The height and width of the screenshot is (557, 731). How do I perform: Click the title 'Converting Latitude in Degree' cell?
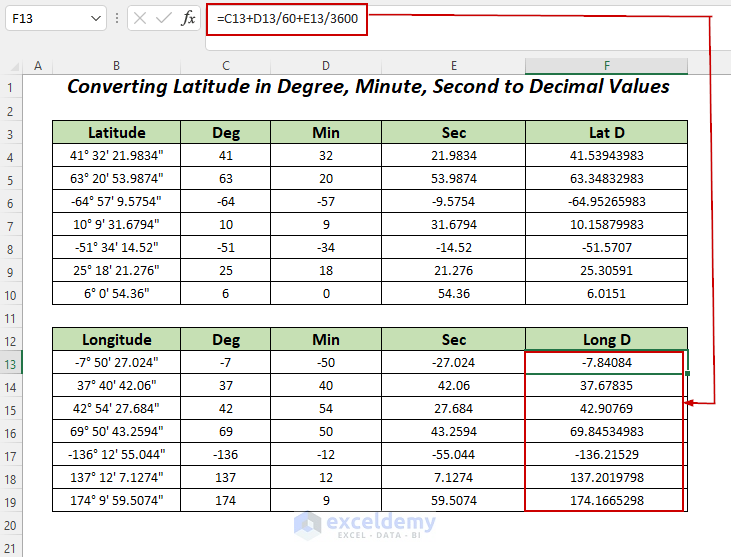click(369, 87)
